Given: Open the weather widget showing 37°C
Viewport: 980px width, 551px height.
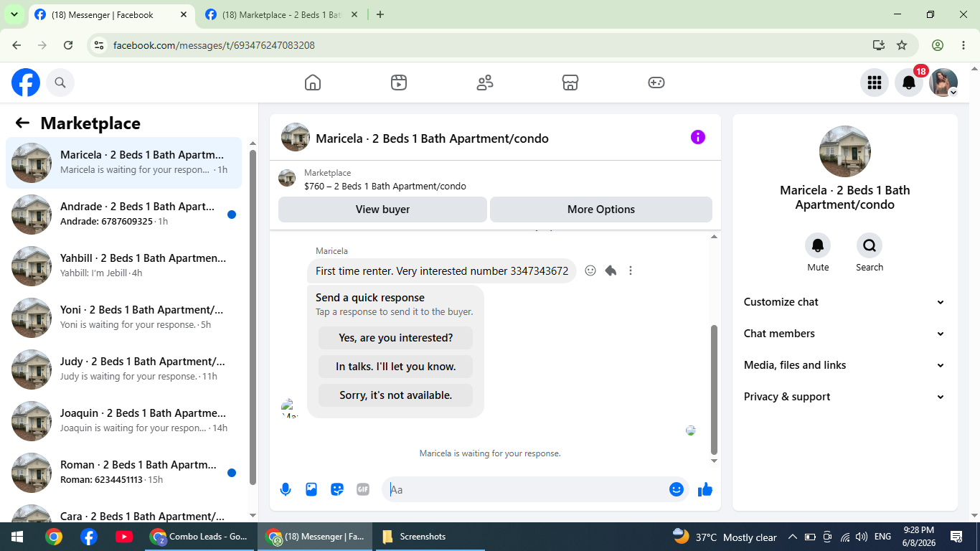Looking at the screenshot, I should point(725,537).
